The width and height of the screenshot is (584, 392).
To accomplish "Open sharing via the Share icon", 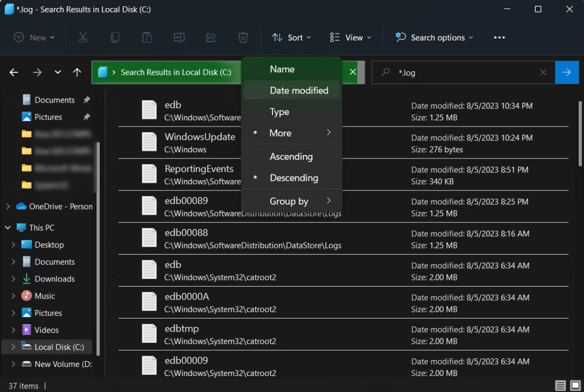I will (210, 37).
